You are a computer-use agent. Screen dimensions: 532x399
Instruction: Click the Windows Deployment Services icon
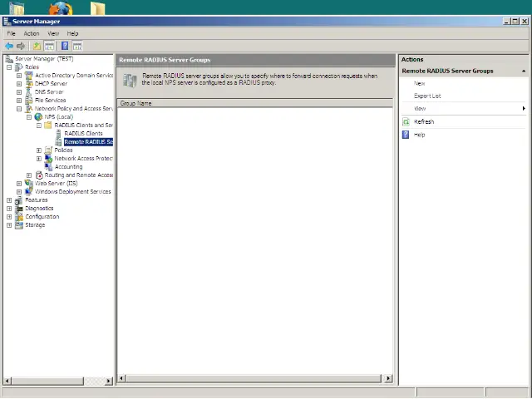pos(29,192)
